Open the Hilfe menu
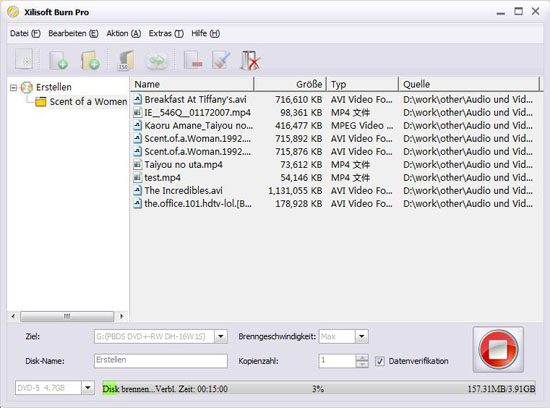Screen dimensions: 550x408 206,33
